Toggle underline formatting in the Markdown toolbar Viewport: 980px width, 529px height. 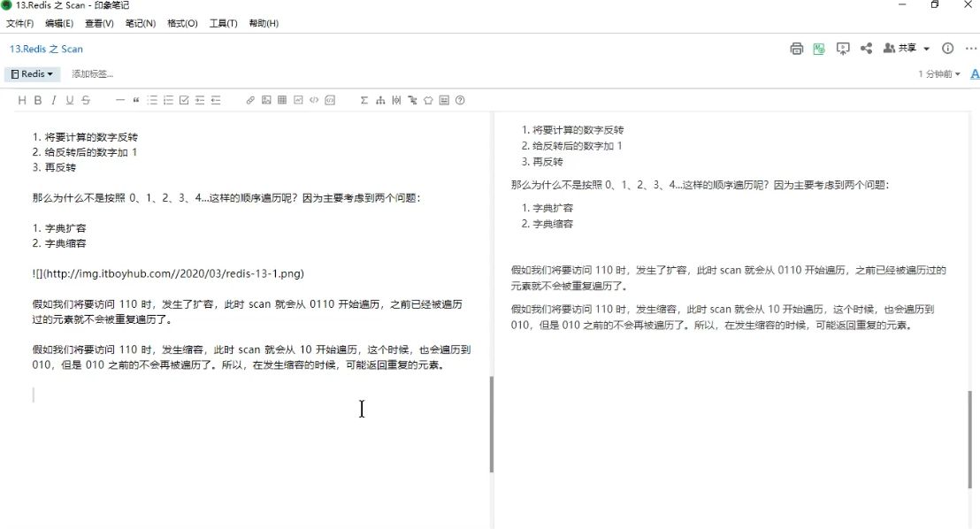coord(69,100)
